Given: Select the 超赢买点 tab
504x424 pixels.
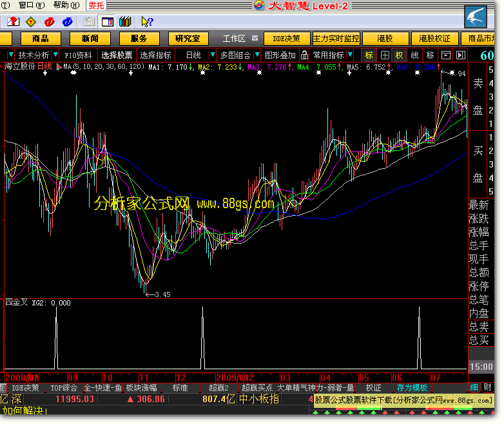Looking at the screenshot, I should click(x=257, y=388).
